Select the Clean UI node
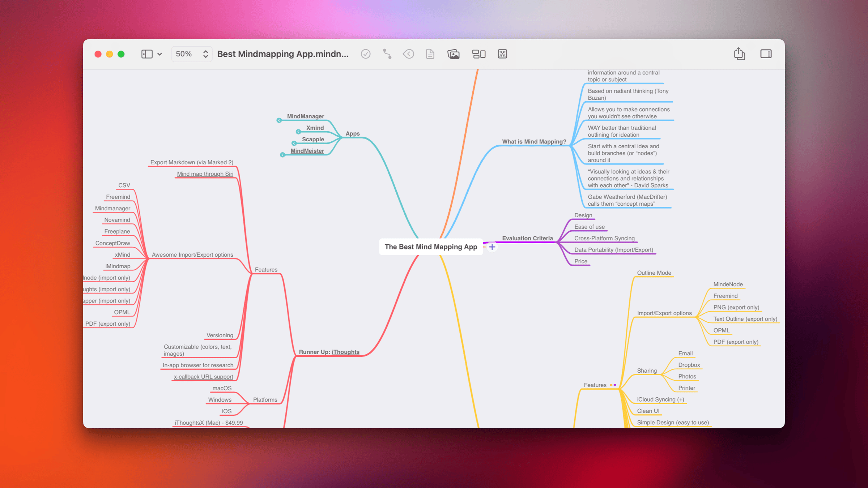This screenshot has width=868, height=488. coord(648,411)
